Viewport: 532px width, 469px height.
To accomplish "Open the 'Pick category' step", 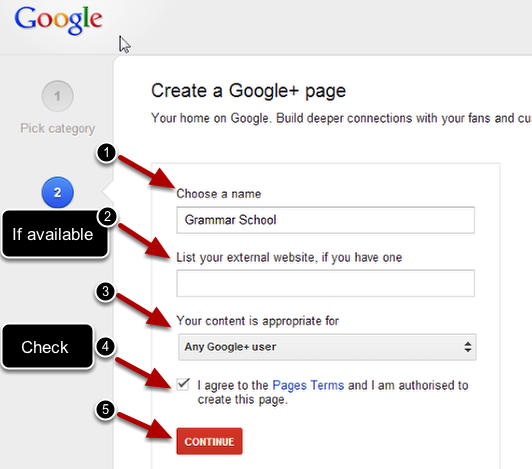I will point(58,129).
